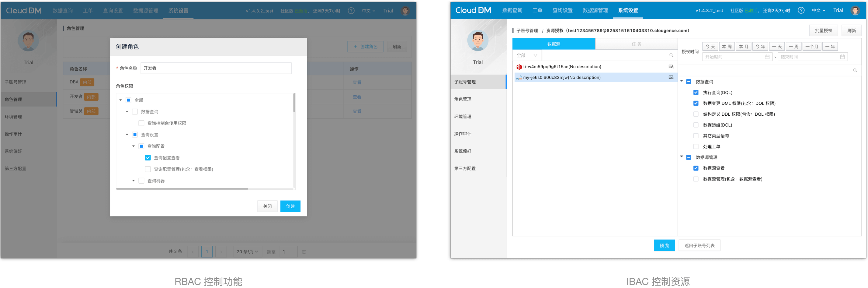Enable the 结构定义 DDL 权限 checkbox
Viewport: 868px width, 288px height.
point(696,114)
